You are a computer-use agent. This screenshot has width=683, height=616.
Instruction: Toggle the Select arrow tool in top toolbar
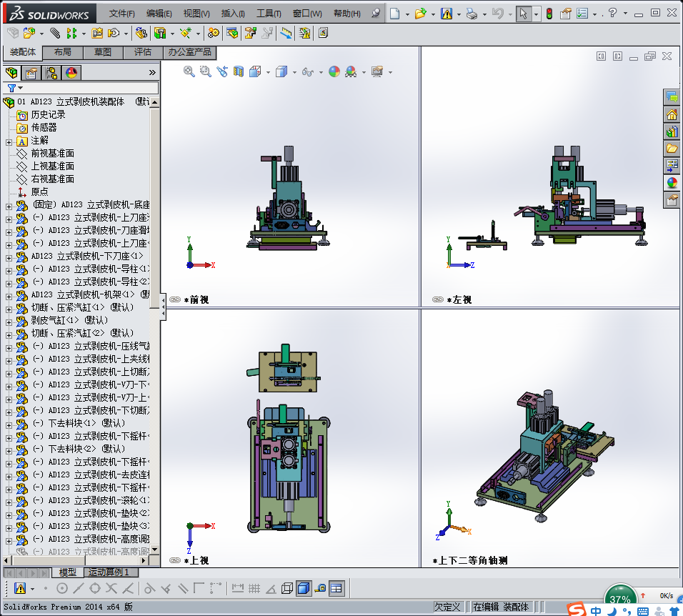(x=523, y=14)
